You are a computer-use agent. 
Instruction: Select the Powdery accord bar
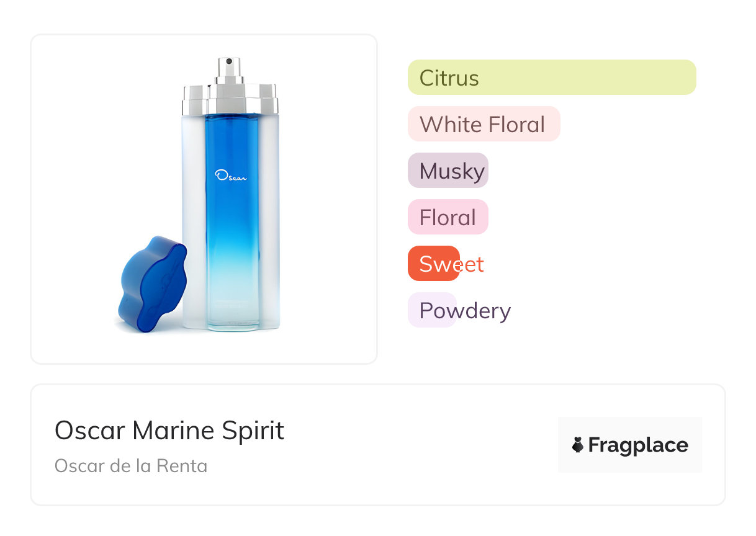point(433,310)
